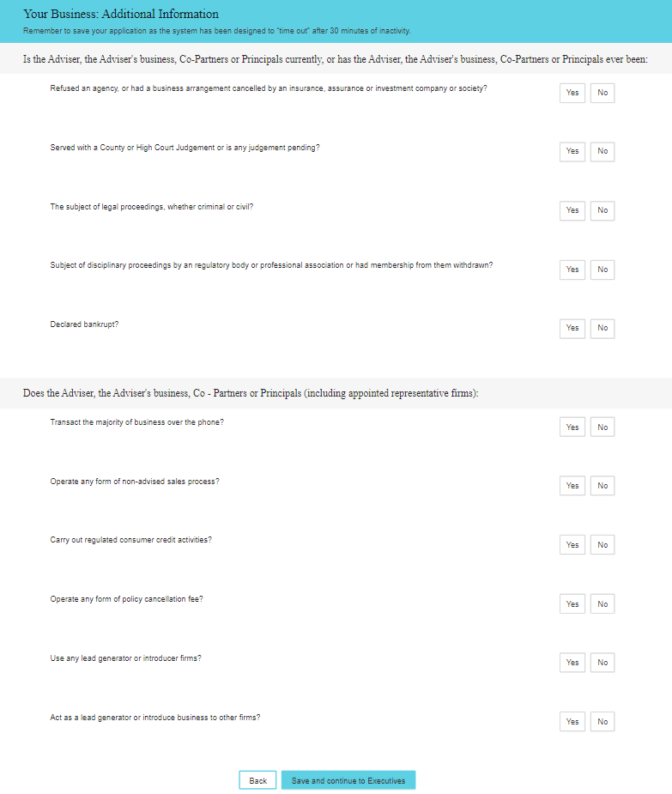Pick No for transacting business over the phone

tap(602, 427)
